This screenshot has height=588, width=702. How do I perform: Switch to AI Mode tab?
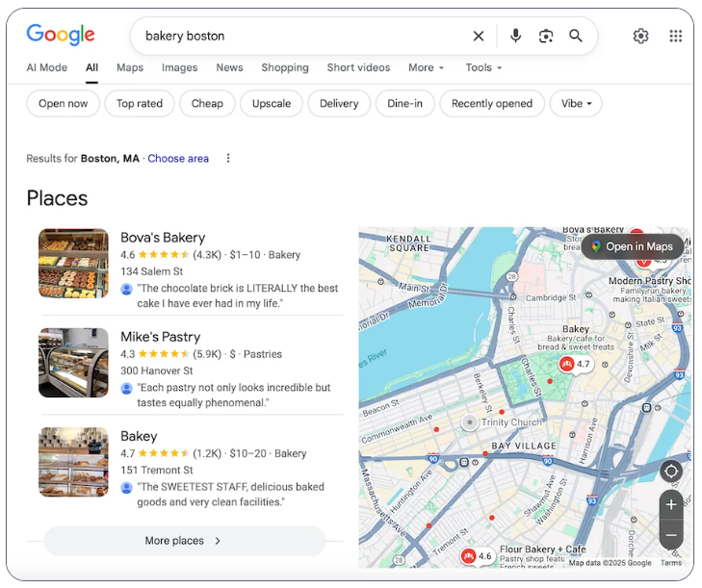click(x=47, y=67)
